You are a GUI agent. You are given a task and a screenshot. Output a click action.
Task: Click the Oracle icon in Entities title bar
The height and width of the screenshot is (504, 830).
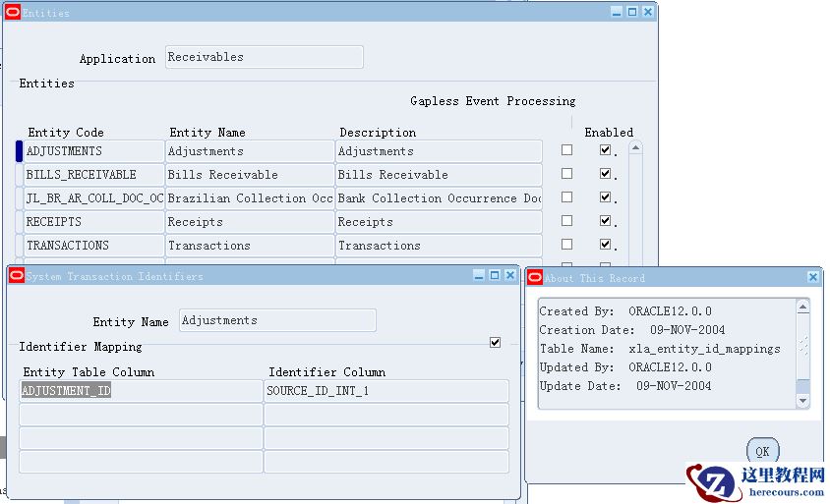13,13
